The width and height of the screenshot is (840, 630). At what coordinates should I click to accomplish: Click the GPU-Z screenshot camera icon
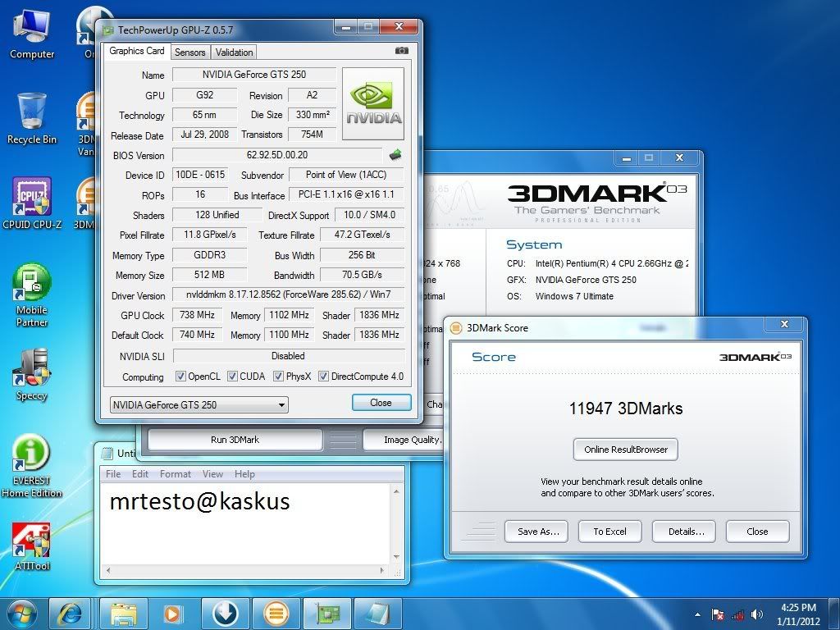[401, 50]
